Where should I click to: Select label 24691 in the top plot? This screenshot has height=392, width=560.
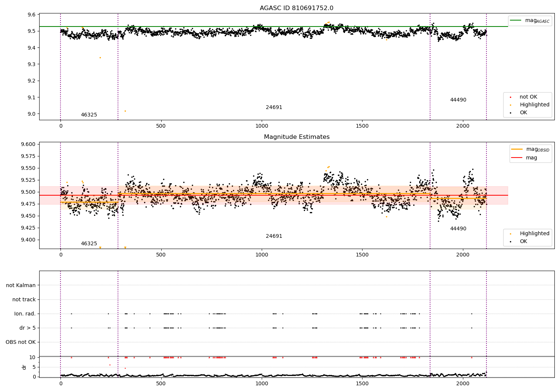pyautogui.click(x=274, y=108)
